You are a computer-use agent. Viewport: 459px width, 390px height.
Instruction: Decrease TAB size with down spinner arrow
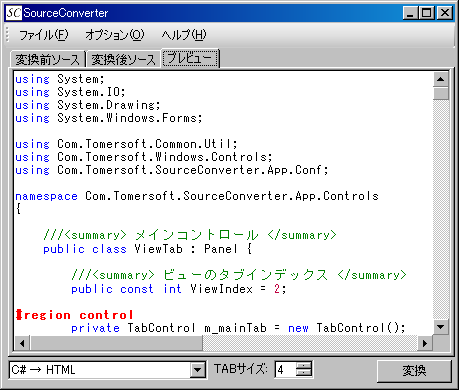[304, 373]
